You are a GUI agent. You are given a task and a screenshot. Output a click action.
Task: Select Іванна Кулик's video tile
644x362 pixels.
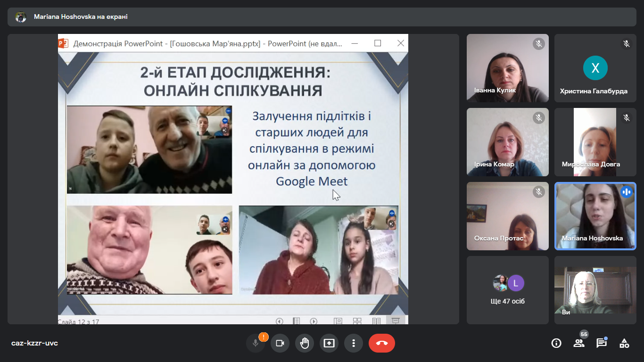508,68
